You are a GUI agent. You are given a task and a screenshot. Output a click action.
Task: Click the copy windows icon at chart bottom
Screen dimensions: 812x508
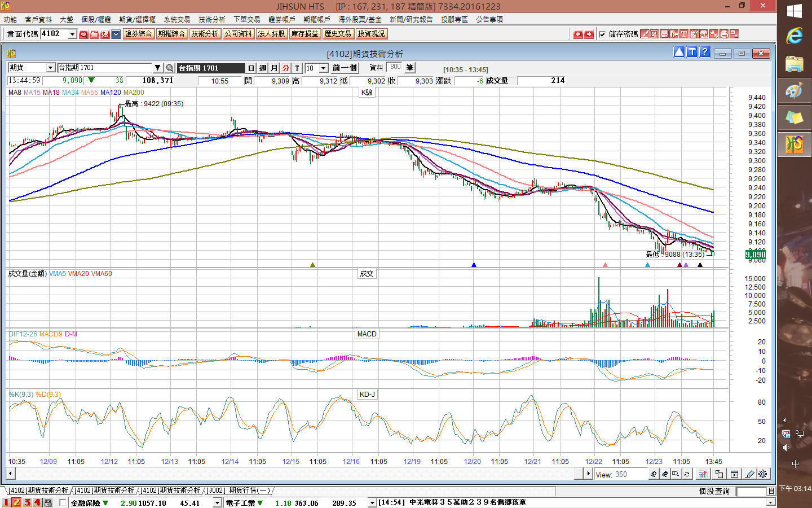[x=719, y=474]
